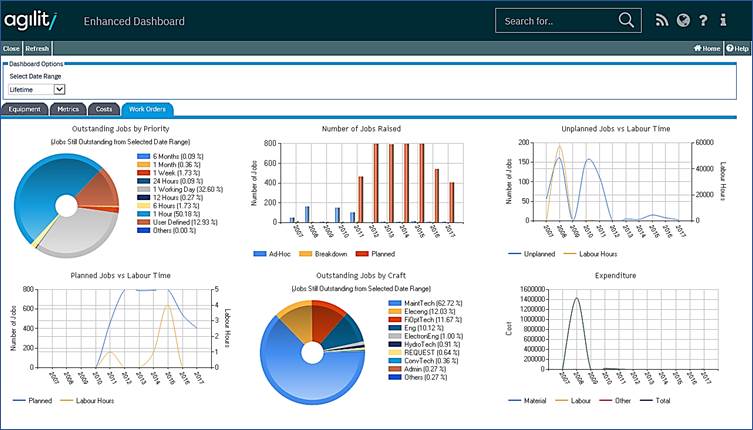753x430 pixels.
Task: Expand the Select Date Range dropdown
Action: (59, 89)
